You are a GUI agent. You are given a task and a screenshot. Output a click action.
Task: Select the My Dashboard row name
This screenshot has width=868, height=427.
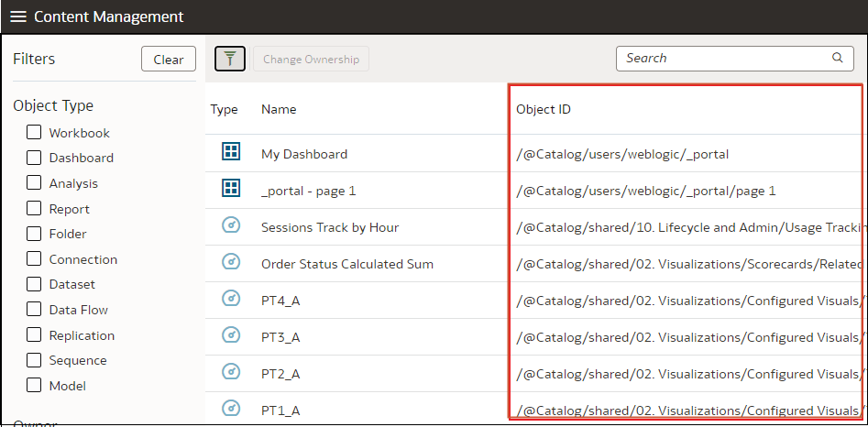pyautogui.click(x=304, y=154)
